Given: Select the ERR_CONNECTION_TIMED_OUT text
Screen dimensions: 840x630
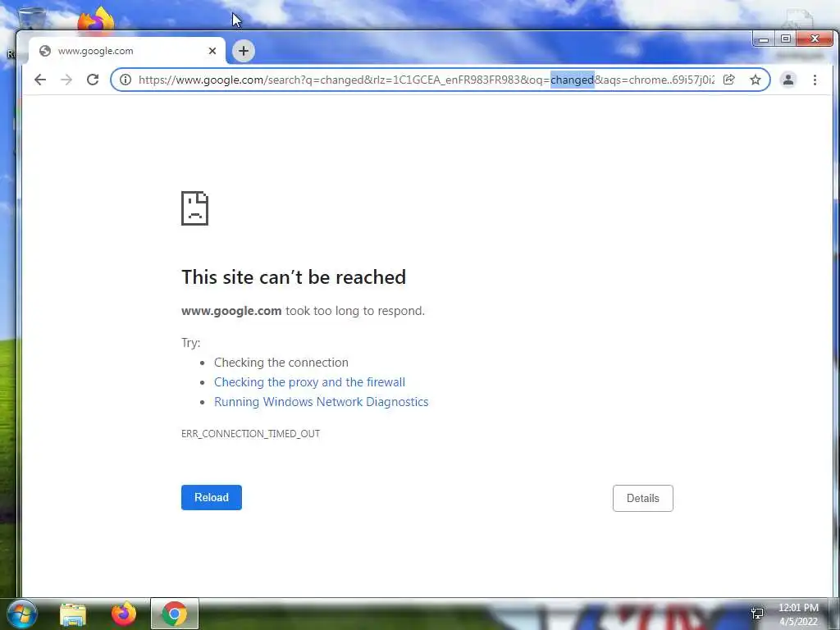Looking at the screenshot, I should (251, 433).
